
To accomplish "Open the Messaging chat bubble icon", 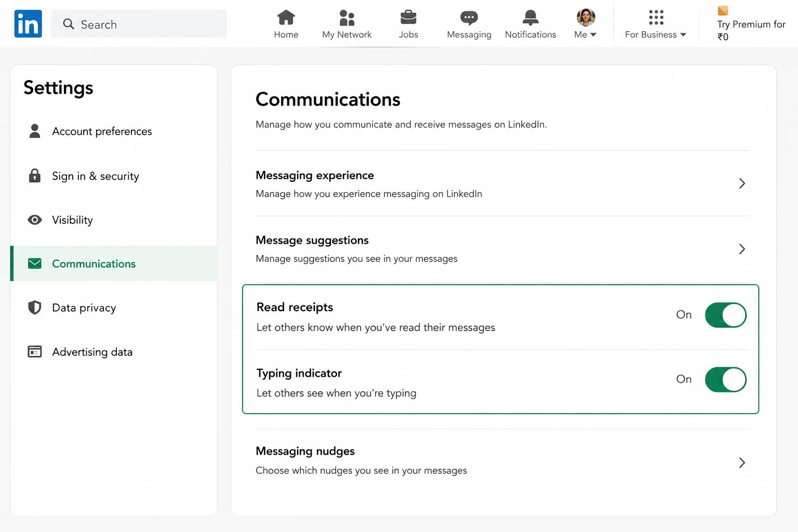I will point(469,18).
